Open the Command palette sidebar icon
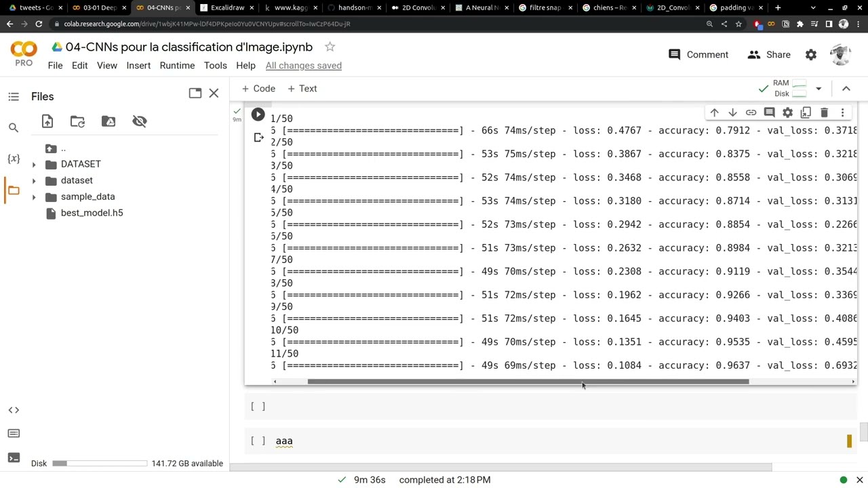 coord(14,434)
